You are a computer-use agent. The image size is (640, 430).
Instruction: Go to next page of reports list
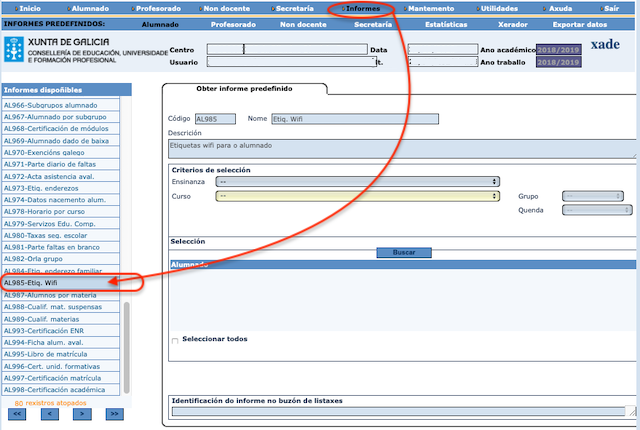(x=82, y=414)
